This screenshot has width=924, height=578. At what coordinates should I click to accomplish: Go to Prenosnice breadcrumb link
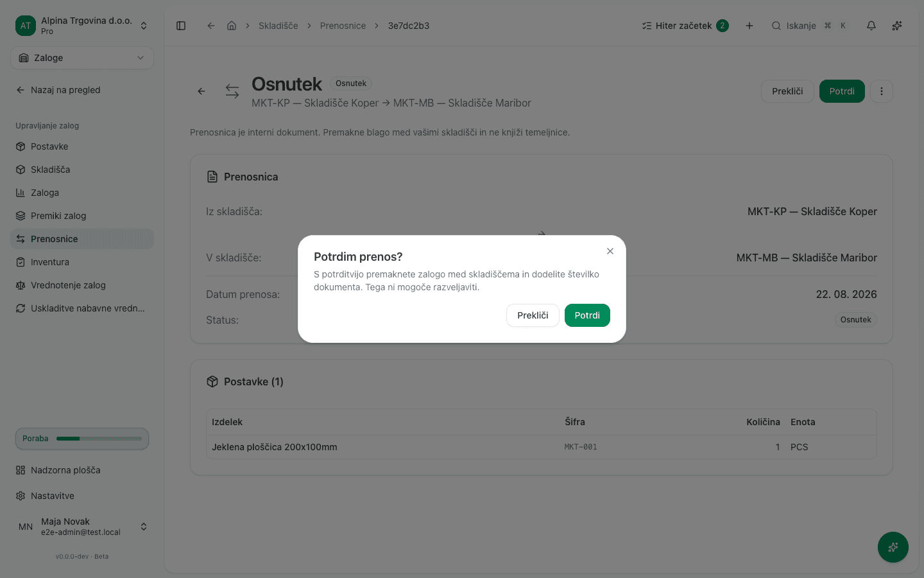coord(343,26)
